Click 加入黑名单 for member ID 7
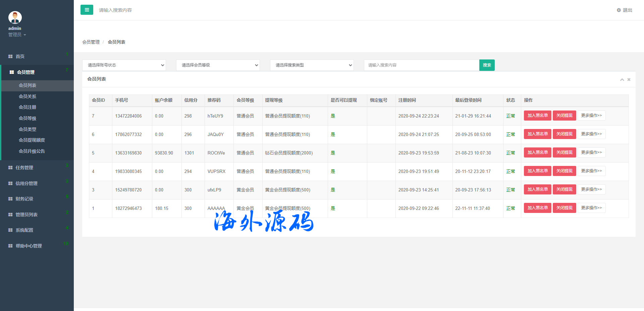 (537, 116)
